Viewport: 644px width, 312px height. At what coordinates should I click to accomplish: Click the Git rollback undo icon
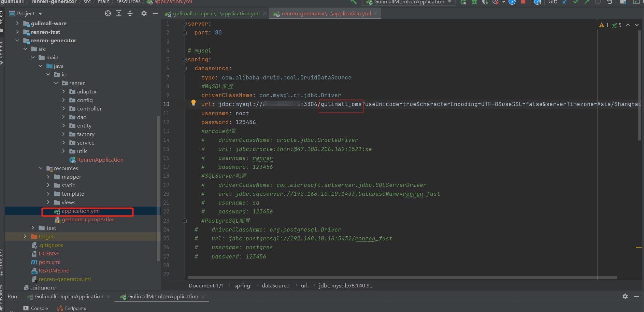609,2
